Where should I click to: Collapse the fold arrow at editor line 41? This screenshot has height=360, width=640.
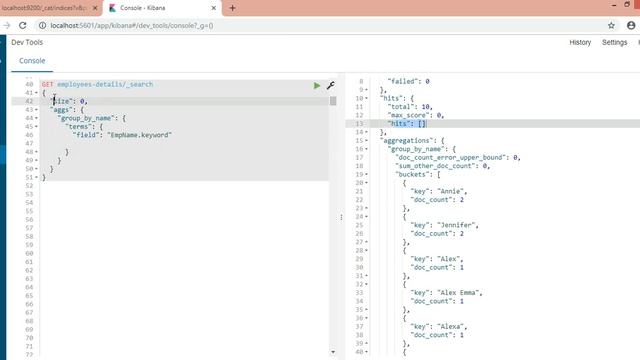pos(36,93)
